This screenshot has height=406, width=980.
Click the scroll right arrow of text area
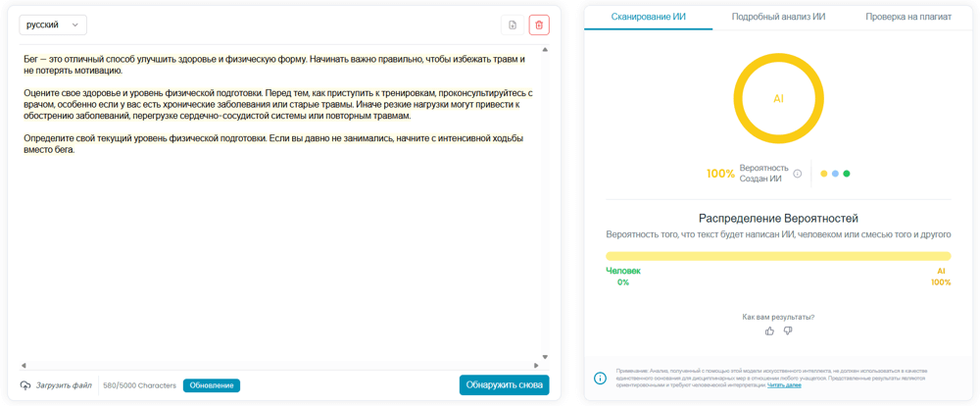(x=536, y=366)
